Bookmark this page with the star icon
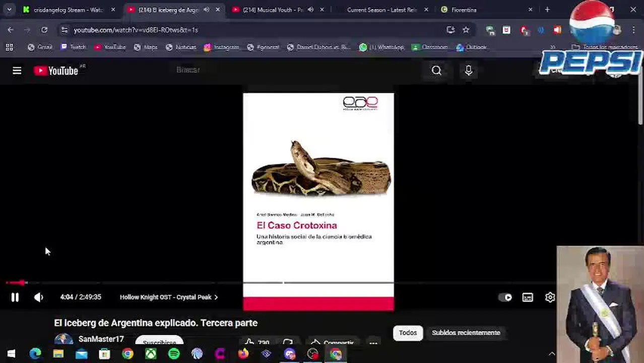 click(x=466, y=30)
